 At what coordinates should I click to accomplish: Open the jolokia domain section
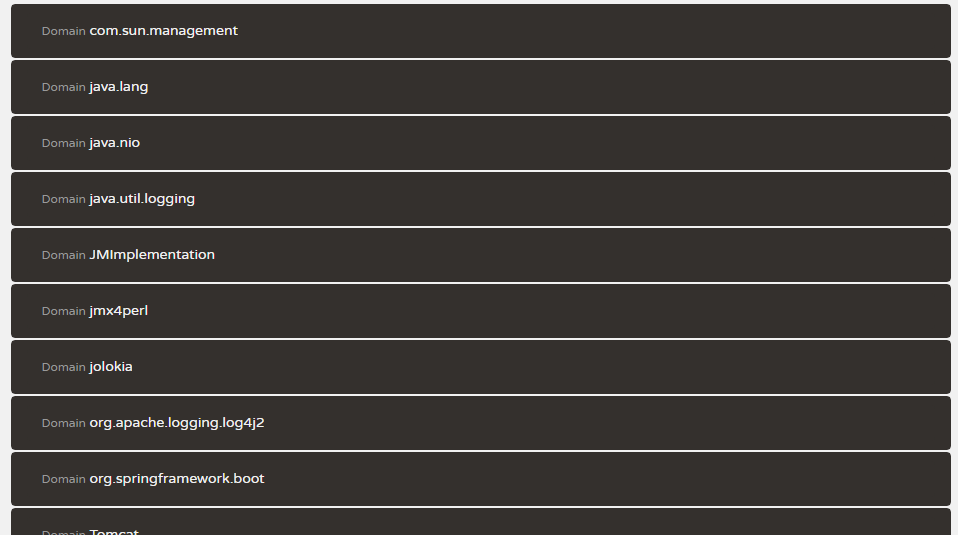(x=110, y=367)
